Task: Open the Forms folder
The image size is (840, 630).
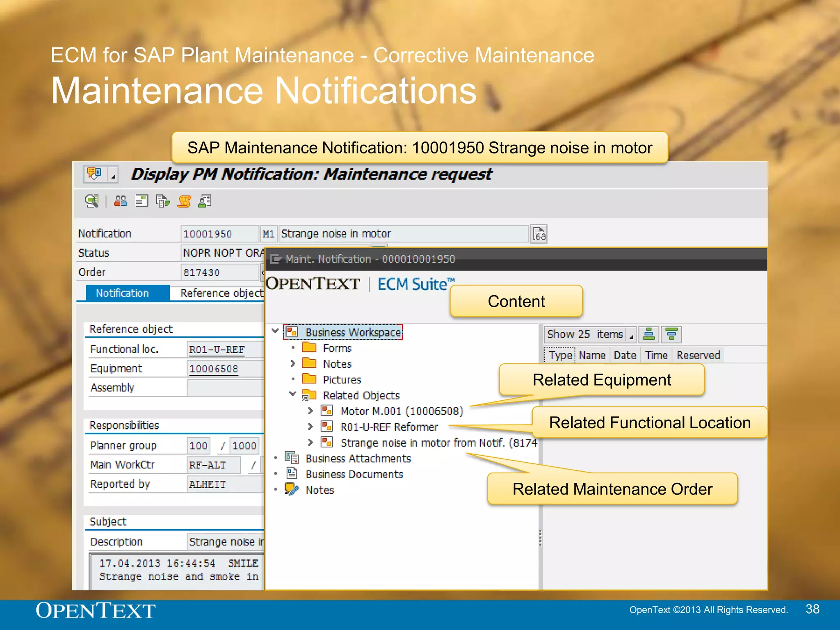Action: (x=337, y=348)
